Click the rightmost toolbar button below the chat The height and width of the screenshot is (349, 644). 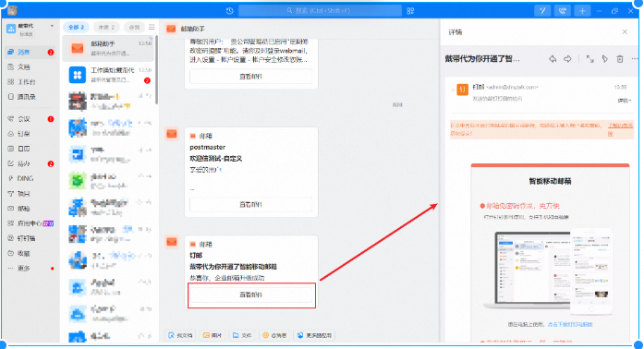[314, 335]
